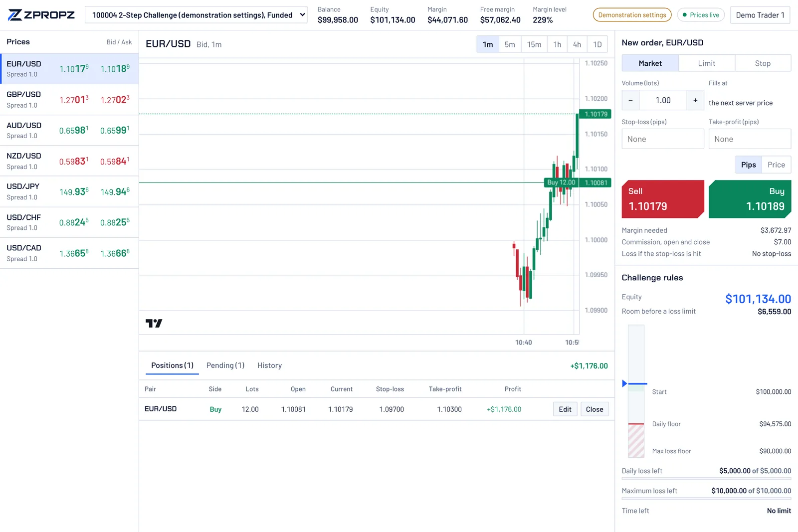
Task: Click the Demonstration settings button
Action: click(632, 15)
